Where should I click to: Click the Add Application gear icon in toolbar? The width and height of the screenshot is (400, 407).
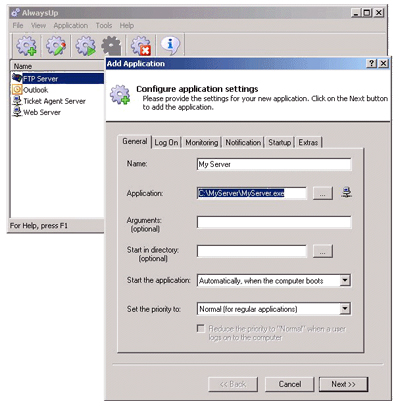click(x=27, y=46)
